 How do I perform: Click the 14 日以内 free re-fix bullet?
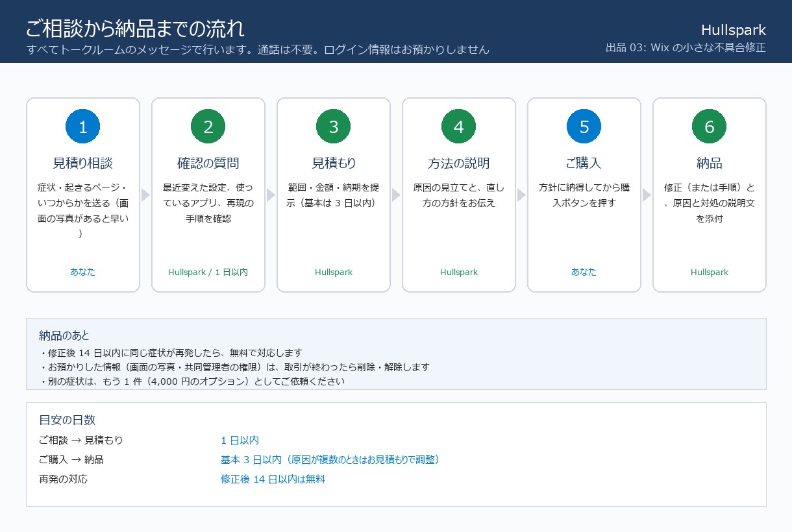171,353
